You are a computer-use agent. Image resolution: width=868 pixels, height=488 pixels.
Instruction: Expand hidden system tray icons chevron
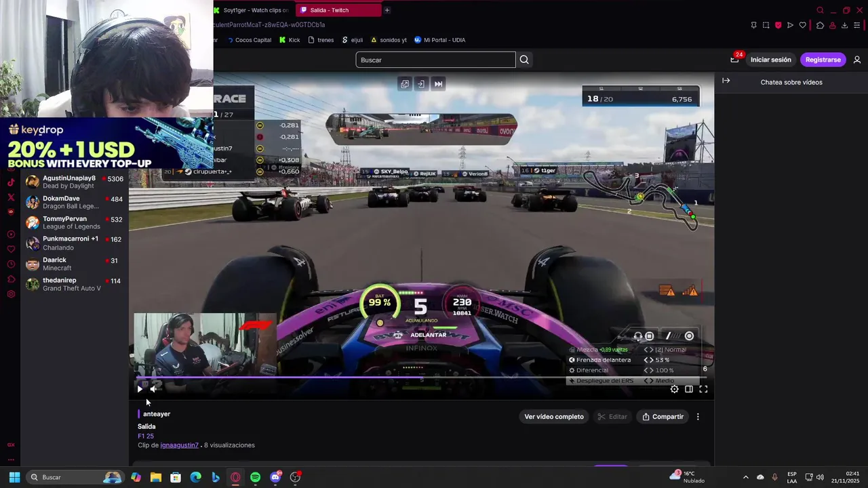(745, 477)
